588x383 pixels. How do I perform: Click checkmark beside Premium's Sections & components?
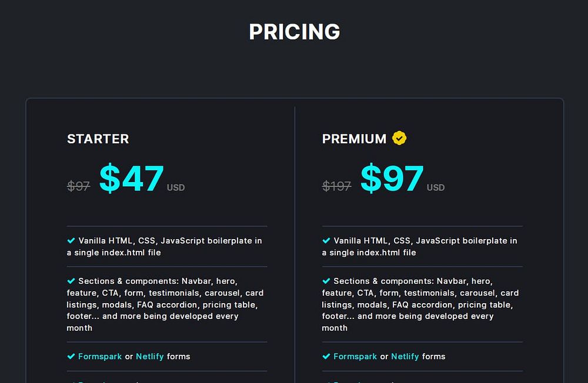[x=326, y=281]
